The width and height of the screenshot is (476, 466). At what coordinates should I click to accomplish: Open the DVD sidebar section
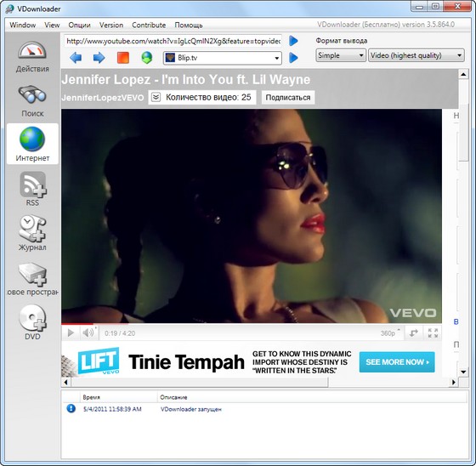click(32, 322)
